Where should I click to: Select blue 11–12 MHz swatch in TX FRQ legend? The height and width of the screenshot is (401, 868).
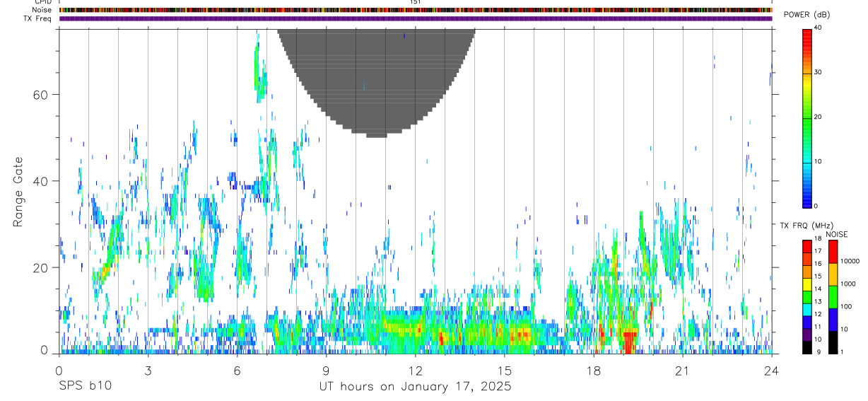[x=807, y=322]
